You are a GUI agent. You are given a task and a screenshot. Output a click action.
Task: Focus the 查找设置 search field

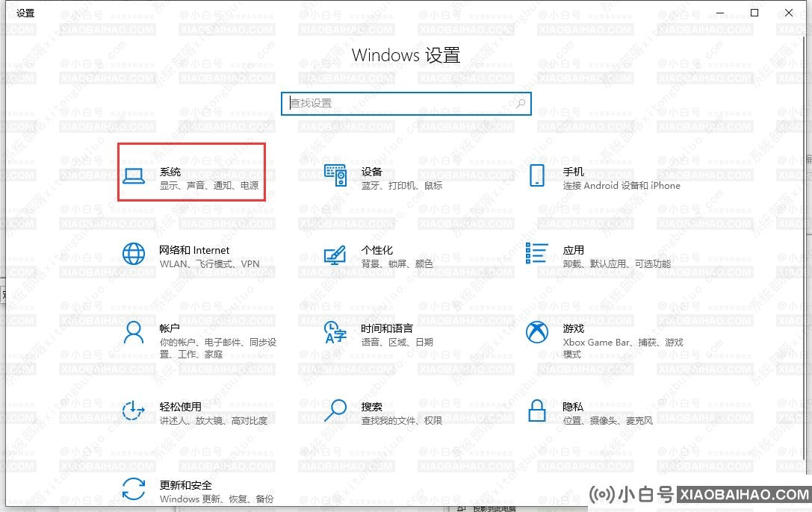406,104
